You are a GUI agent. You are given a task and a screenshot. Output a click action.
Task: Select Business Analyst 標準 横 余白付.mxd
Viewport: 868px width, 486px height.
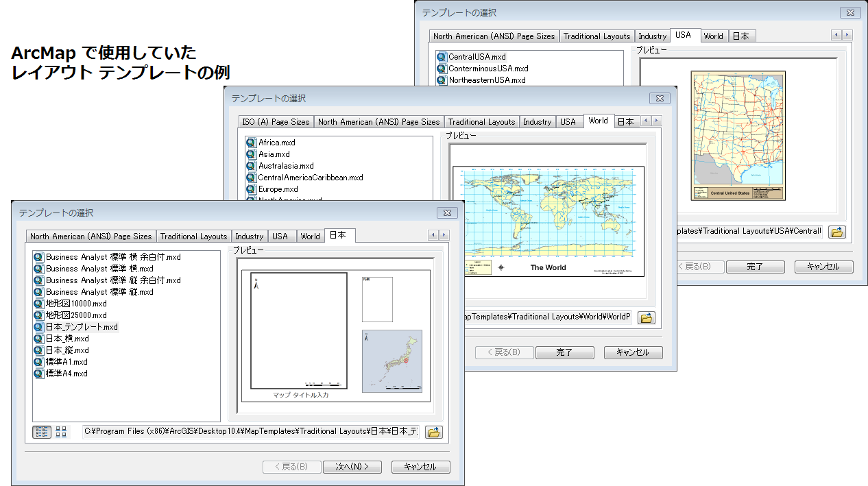[113, 257]
